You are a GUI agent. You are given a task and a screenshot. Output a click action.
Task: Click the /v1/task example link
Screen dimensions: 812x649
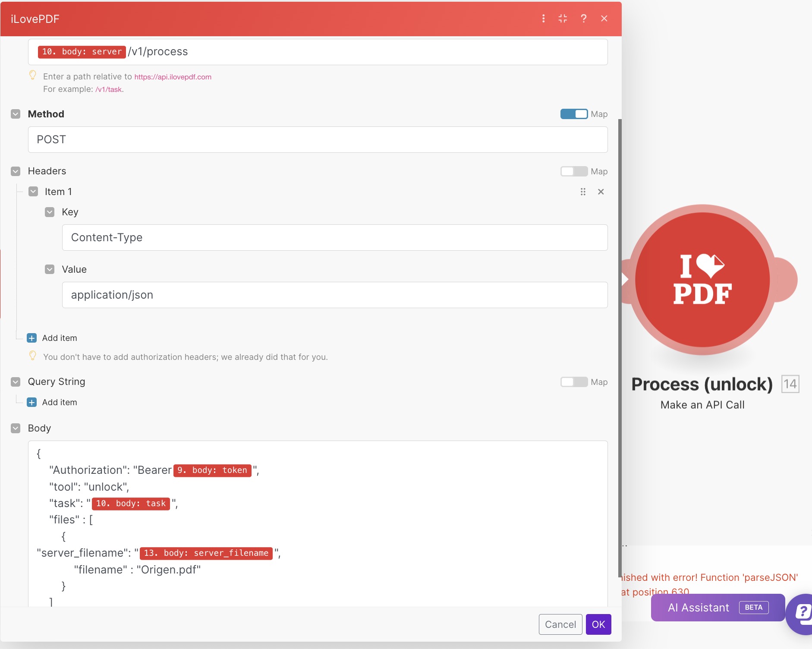[108, 89]
